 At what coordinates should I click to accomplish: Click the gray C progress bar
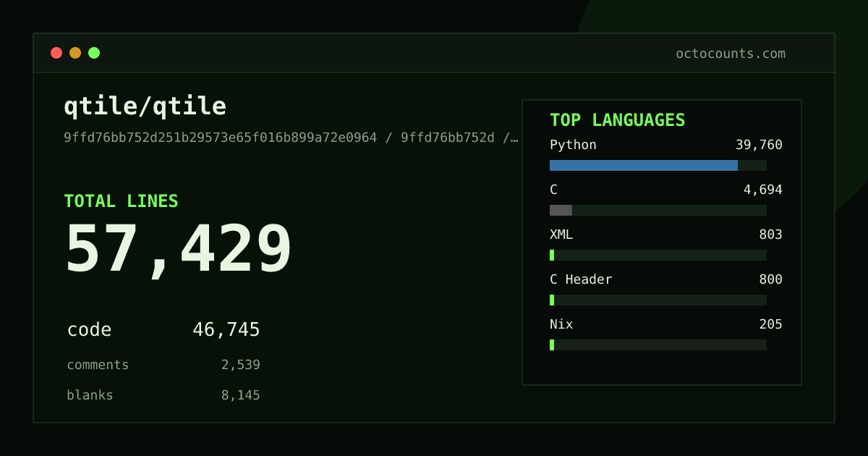pos(561,210)
